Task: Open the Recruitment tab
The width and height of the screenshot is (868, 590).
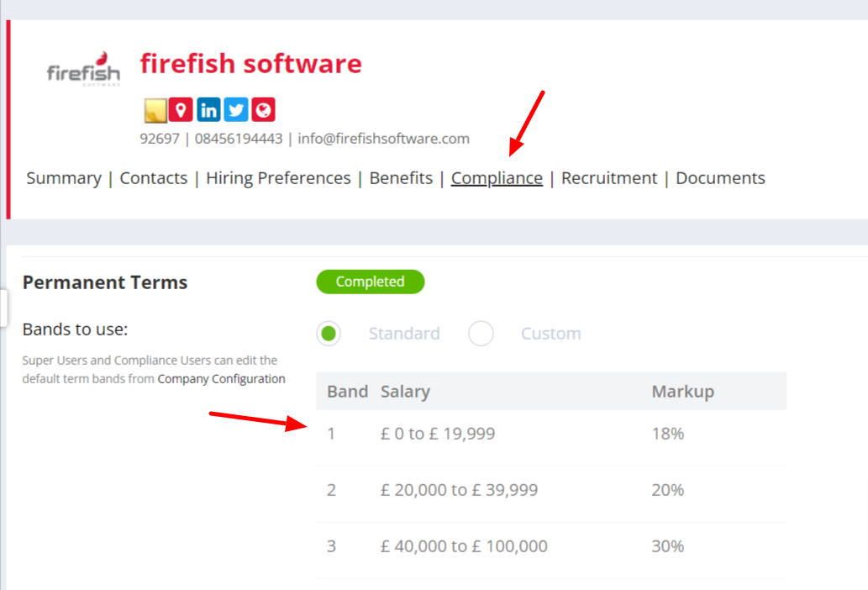Action: click(609, 178)
